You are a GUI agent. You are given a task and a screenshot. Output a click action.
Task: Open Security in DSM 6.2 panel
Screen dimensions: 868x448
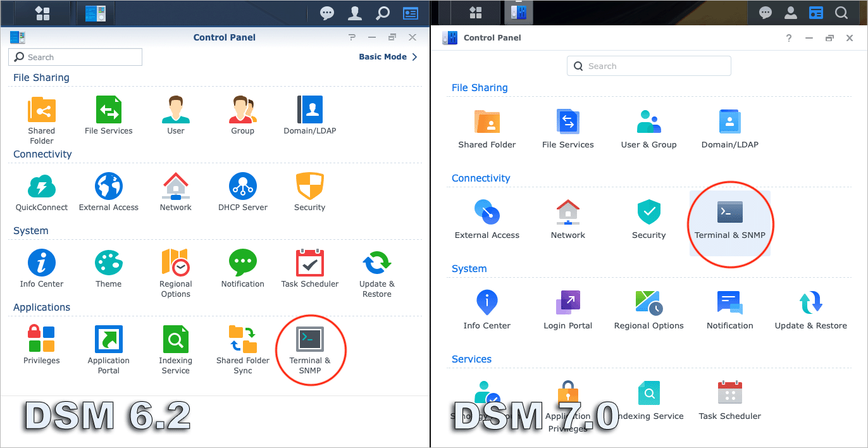(310, 192)
